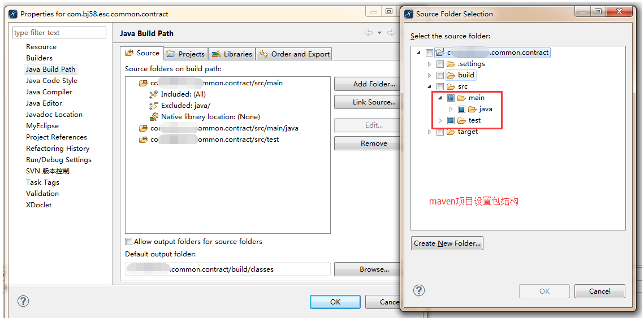Click Create New Folder... button
Screen dimensions: 644x318
pos(447,243)
